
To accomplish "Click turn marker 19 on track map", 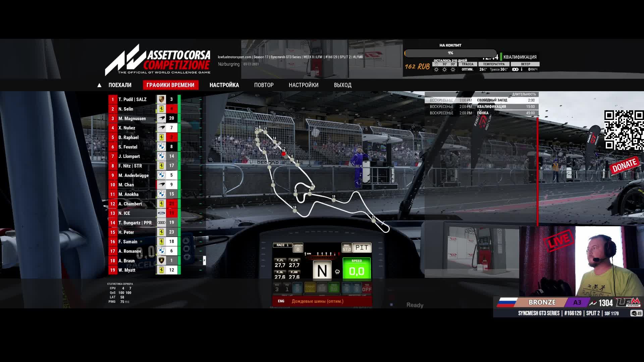I will pos(334,200).
